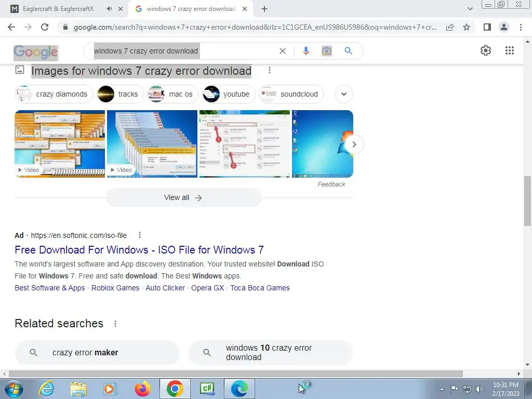
Task: Open a new browser tab
Action: click(x=264, y=9)
